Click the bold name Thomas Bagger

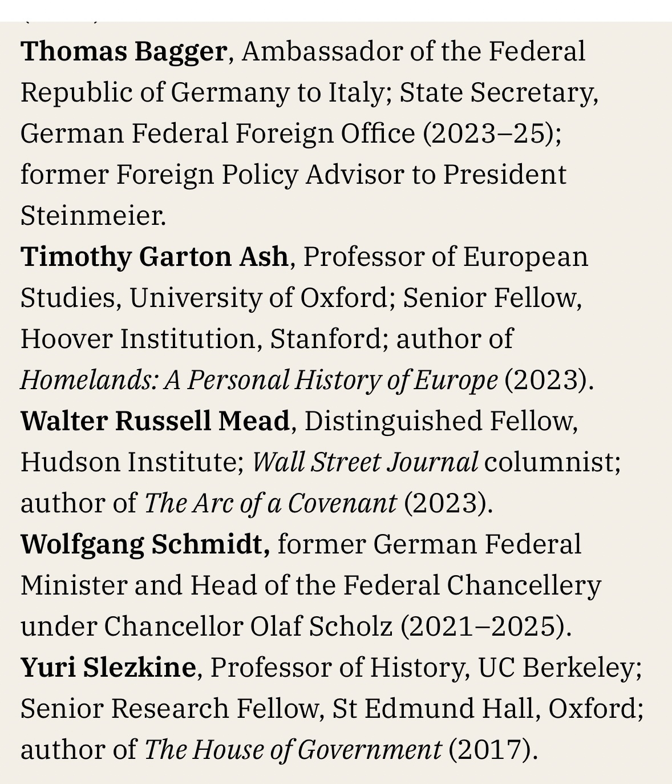coord(124,51)
